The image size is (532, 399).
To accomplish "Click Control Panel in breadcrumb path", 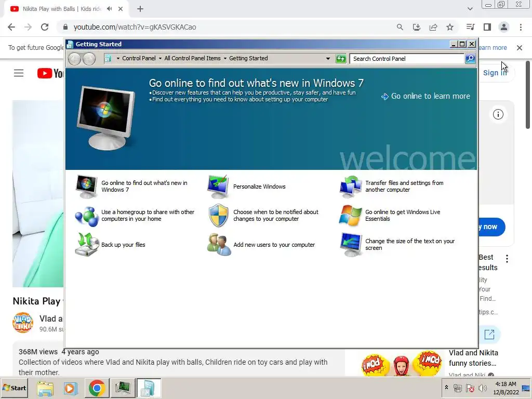I will pyautogui.click(x=139, y=58).
